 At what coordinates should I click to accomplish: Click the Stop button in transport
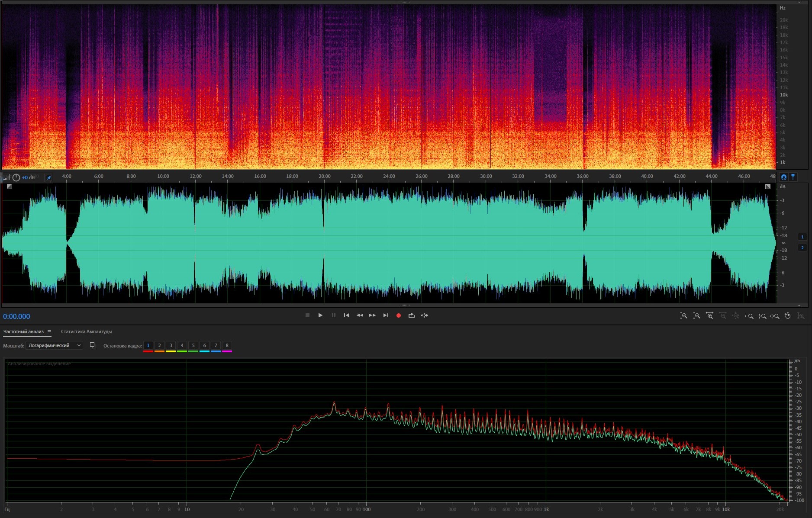pos(307,315)
